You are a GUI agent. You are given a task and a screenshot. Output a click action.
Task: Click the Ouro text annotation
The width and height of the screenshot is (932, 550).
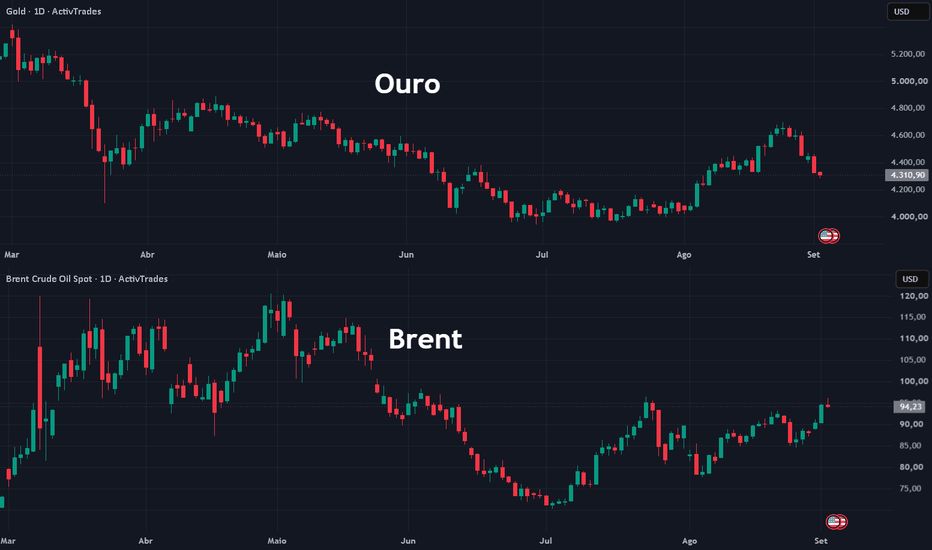[x=407, y=84]
